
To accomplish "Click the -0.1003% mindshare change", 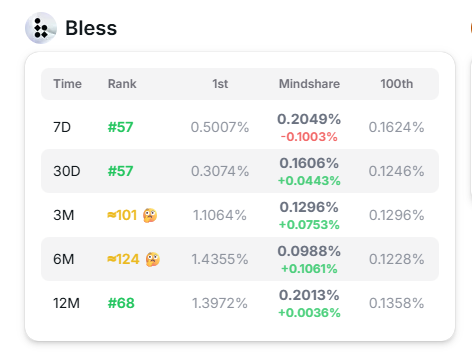I will (x=309, y=137).
